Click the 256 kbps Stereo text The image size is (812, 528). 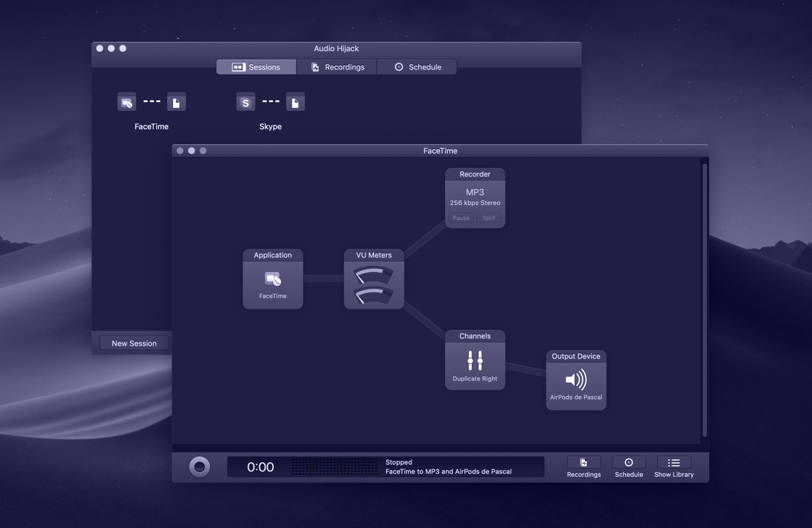coord(475,203)
